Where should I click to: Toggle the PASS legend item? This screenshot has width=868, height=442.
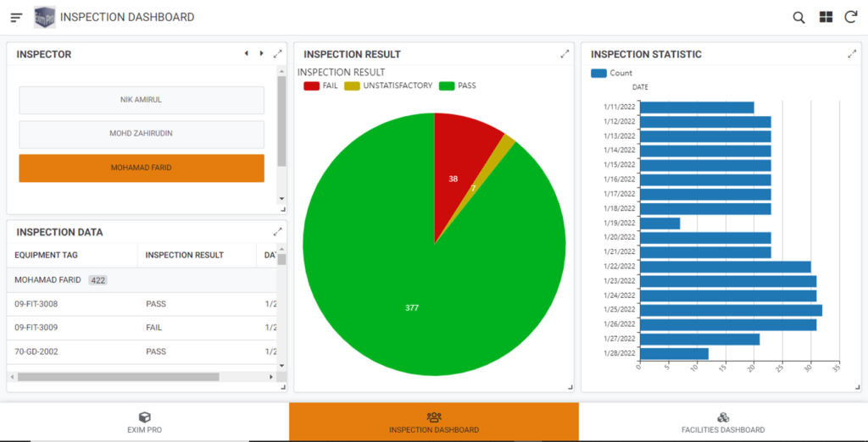tap(458, 86)
